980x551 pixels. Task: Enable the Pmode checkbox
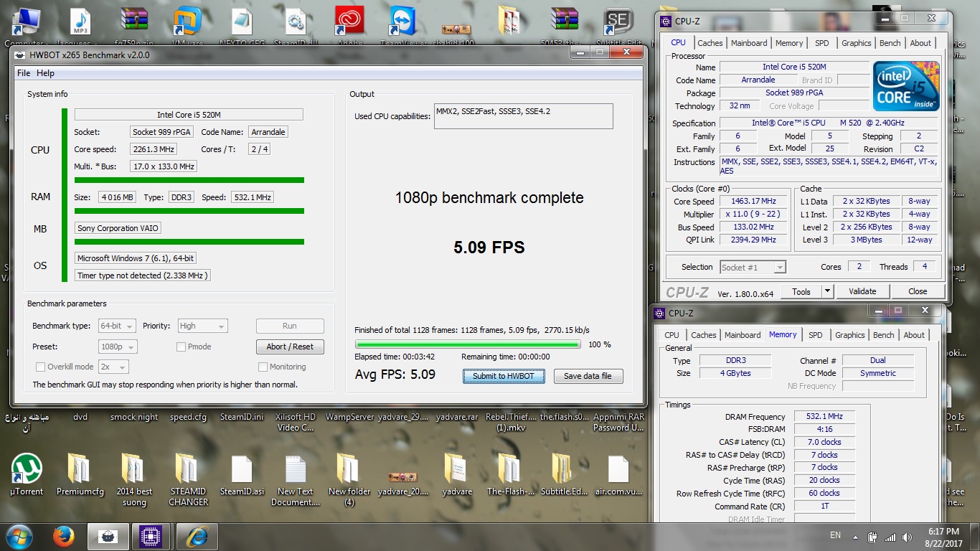tap(182, 347)
